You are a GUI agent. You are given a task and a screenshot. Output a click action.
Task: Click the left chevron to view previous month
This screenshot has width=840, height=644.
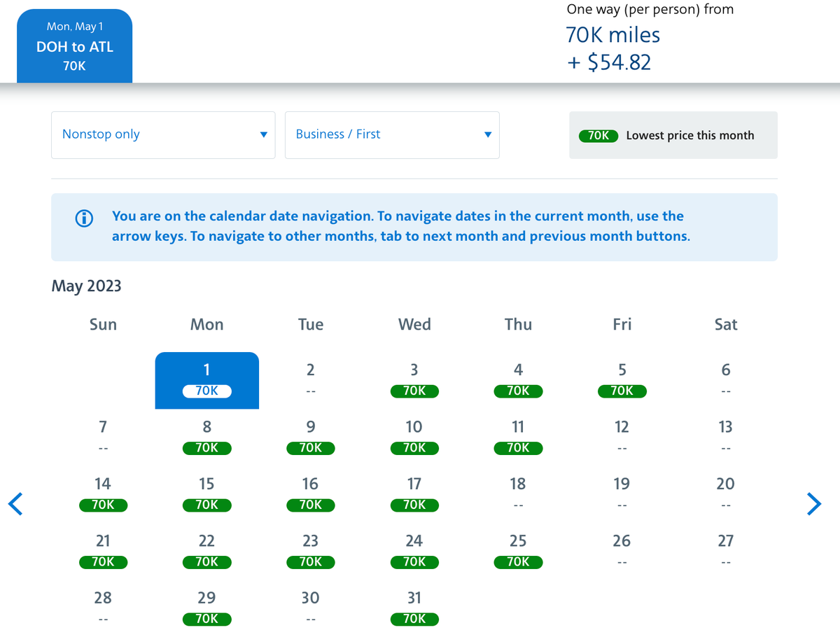(15, 503)
